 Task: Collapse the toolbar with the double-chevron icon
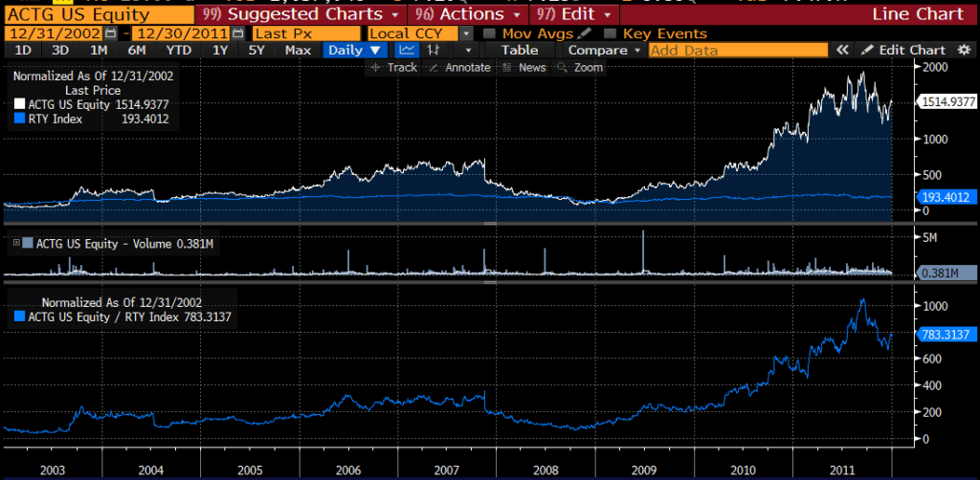tap(842, 51)
